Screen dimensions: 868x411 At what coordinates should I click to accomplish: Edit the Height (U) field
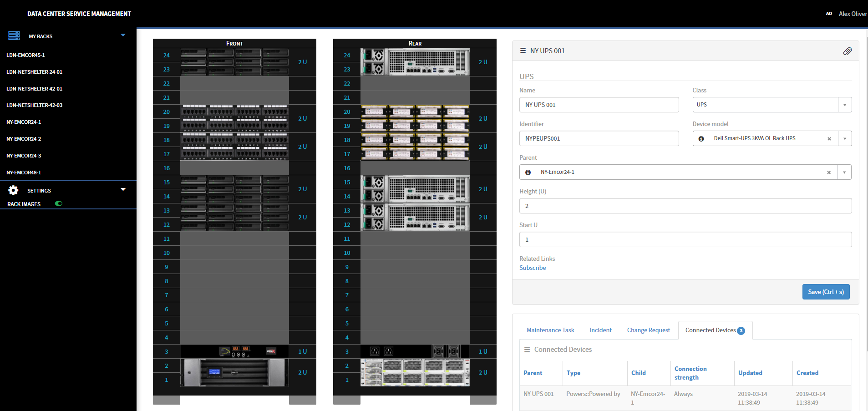click(685, 206)
